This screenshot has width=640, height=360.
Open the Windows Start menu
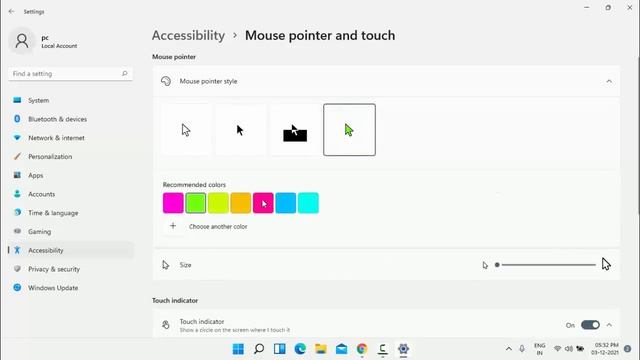(x=238, y=349)
